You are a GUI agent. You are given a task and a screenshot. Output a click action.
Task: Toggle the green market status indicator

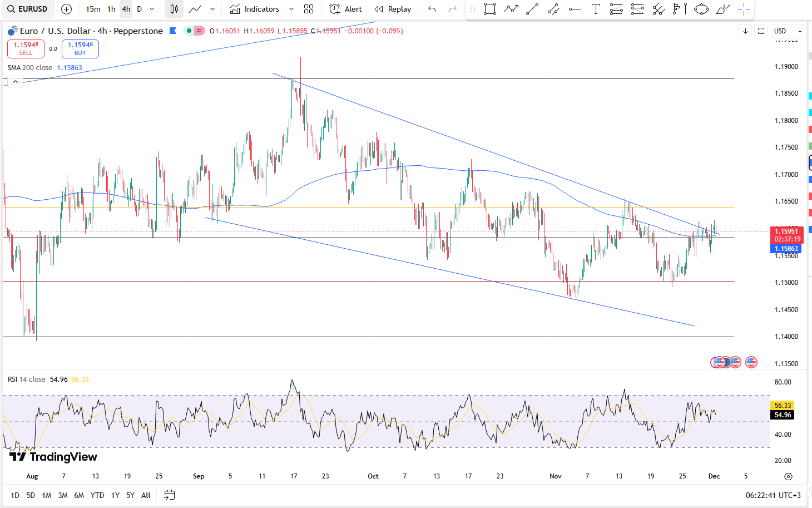click(189, 31)
